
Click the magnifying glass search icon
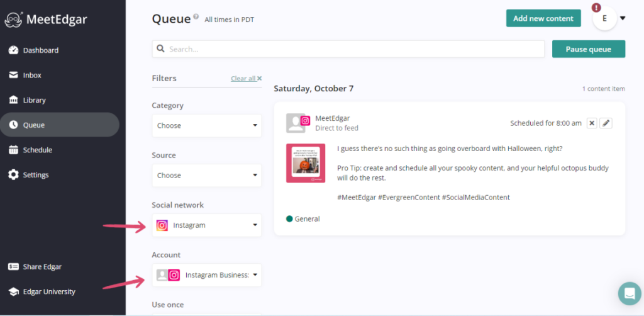coord(161,48)
